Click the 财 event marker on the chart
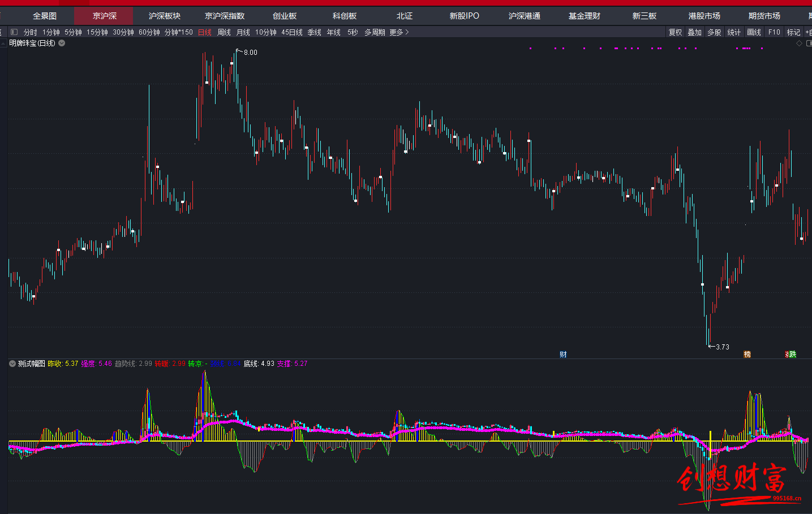 [563, 355]
